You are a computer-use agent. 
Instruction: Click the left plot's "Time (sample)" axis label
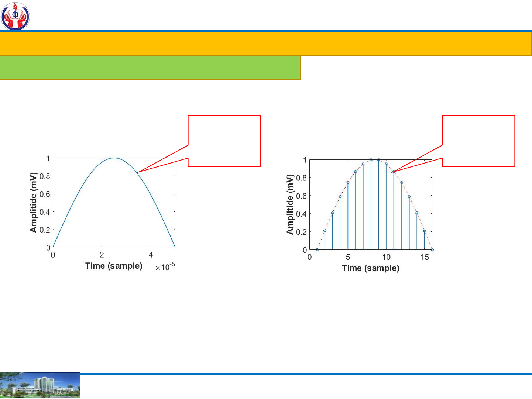(x=114, y=266)
